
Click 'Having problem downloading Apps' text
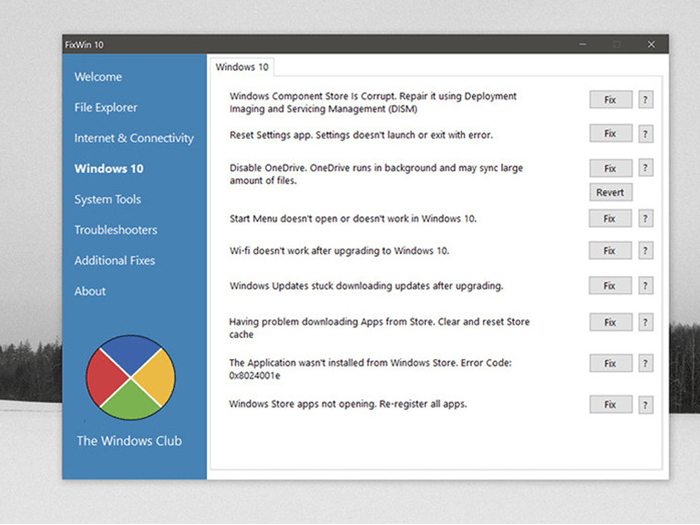point(379,328)
